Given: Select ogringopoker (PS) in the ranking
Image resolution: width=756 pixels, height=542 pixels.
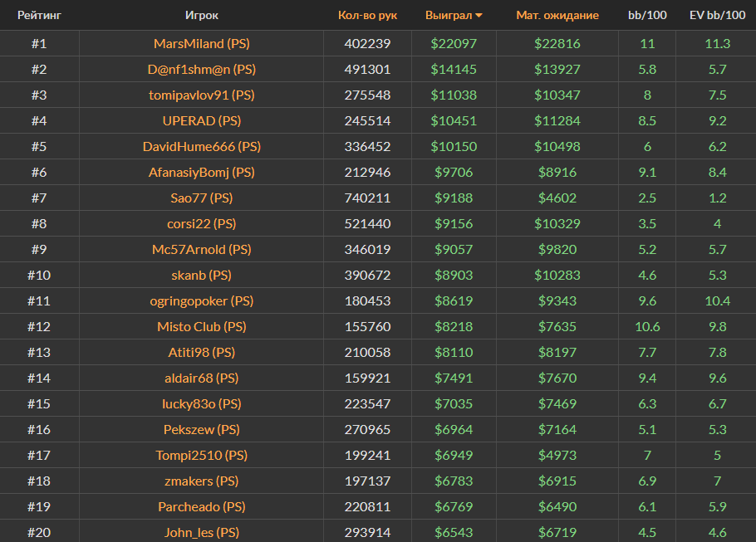Looking at the screenshot, I should (x=201, y=300).
